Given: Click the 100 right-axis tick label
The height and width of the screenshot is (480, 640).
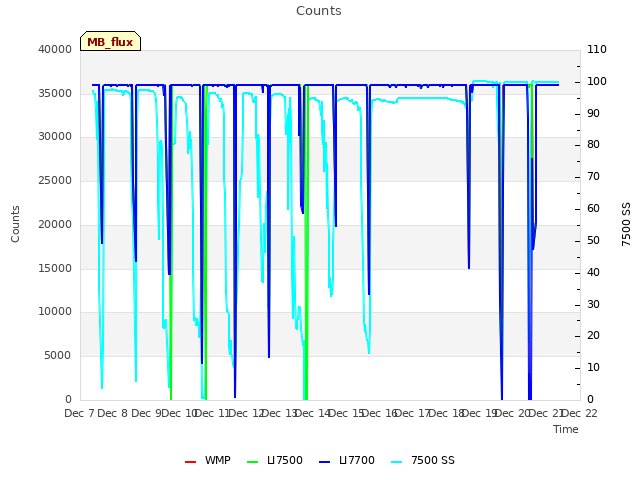Looking at the screenshot, I should pyautogui.click(x=597, y=81).
